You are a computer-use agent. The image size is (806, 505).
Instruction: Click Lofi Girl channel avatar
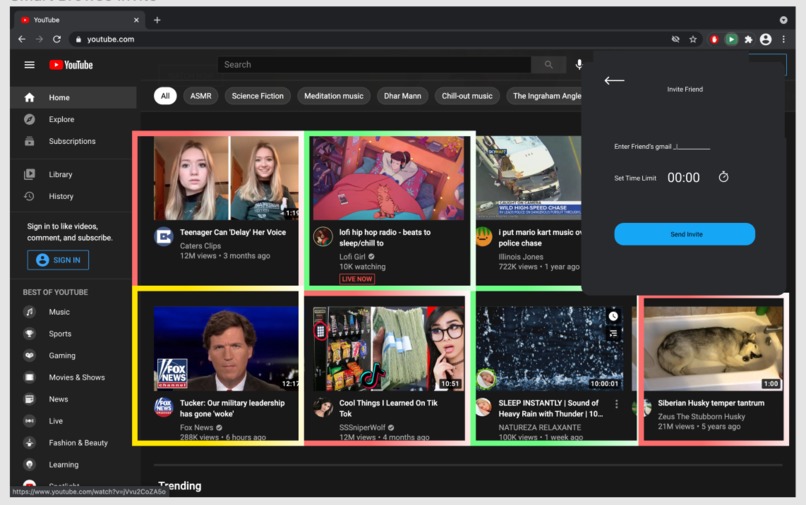[x=323, y=237]
